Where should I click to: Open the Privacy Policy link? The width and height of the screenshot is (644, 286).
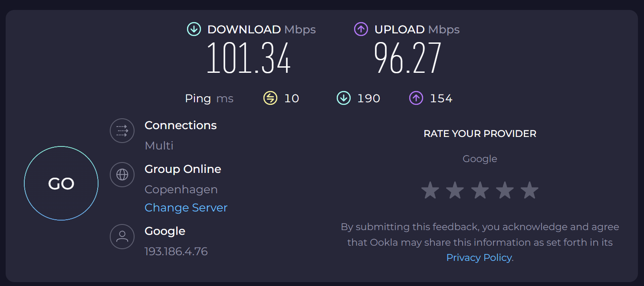479,257
